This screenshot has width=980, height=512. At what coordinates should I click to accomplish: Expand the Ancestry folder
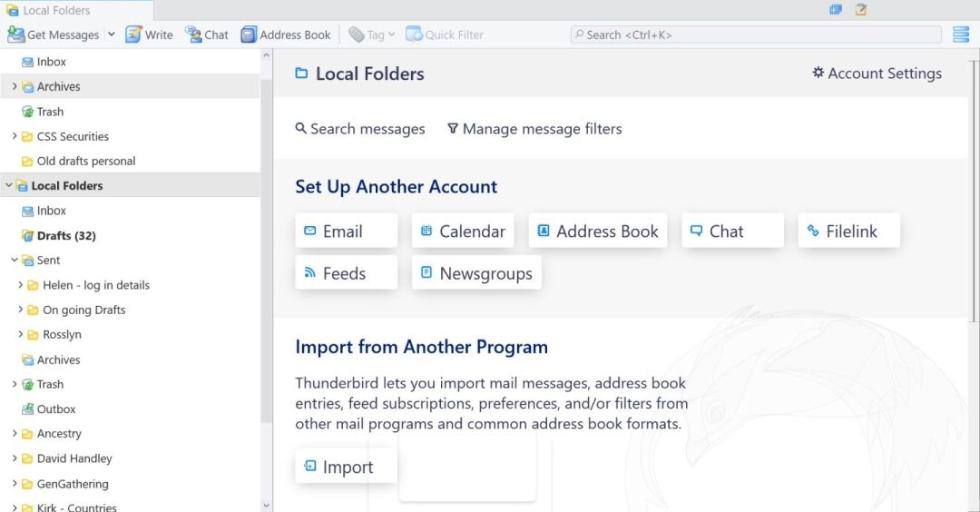pos(15,434)
